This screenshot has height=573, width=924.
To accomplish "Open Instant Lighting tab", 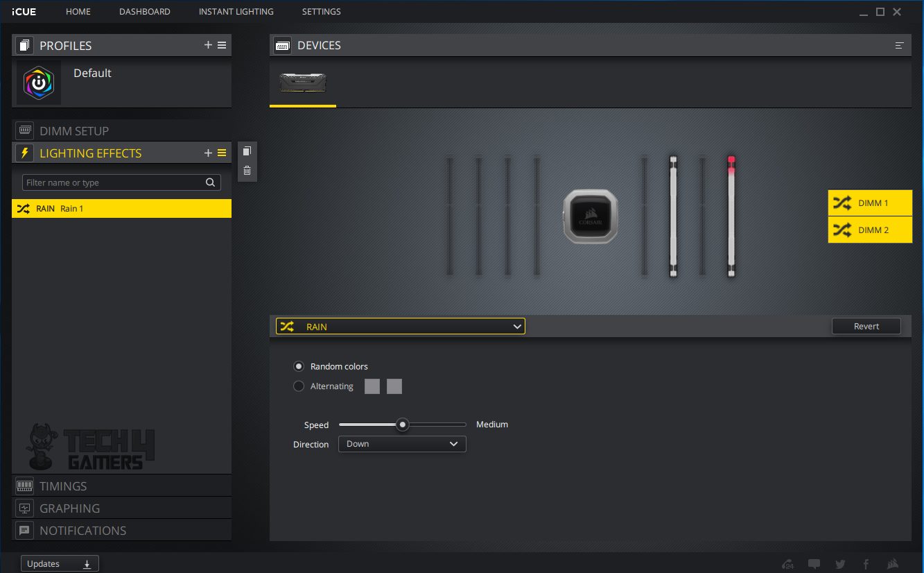I will pos(236,12).
